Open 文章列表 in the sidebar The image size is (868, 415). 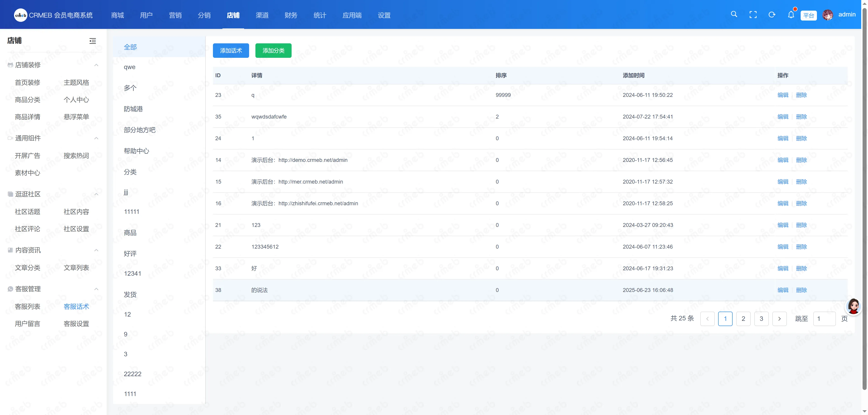(76, 268)
